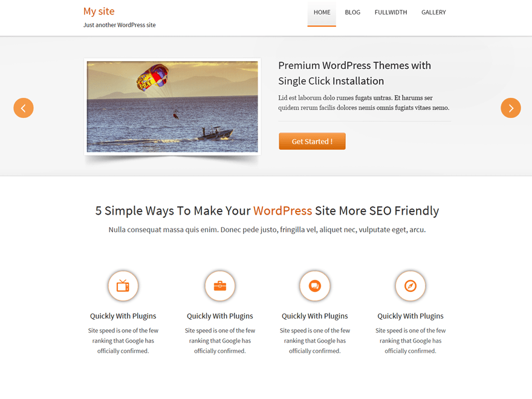
Task: Click the briefcase icon circle
Action: 220,286
